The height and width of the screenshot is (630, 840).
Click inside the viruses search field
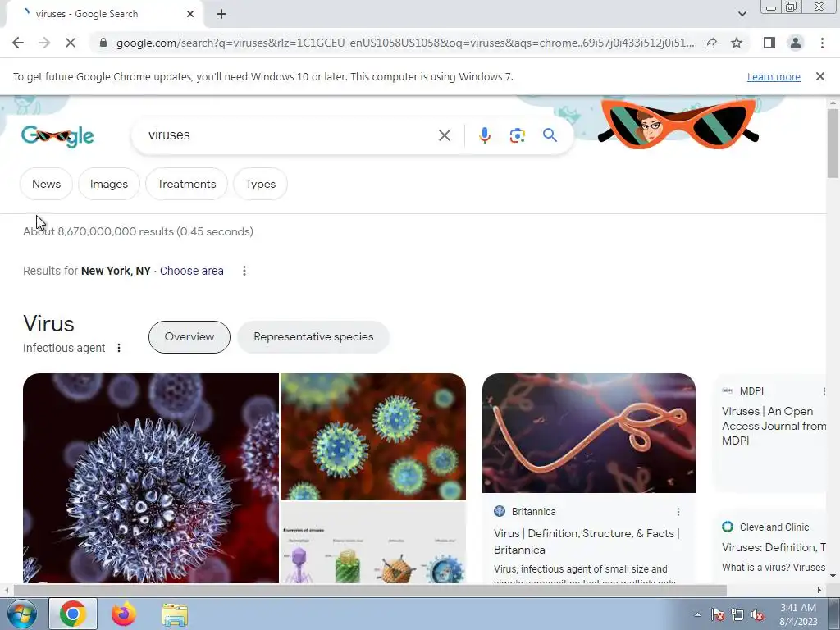[290, 135]
